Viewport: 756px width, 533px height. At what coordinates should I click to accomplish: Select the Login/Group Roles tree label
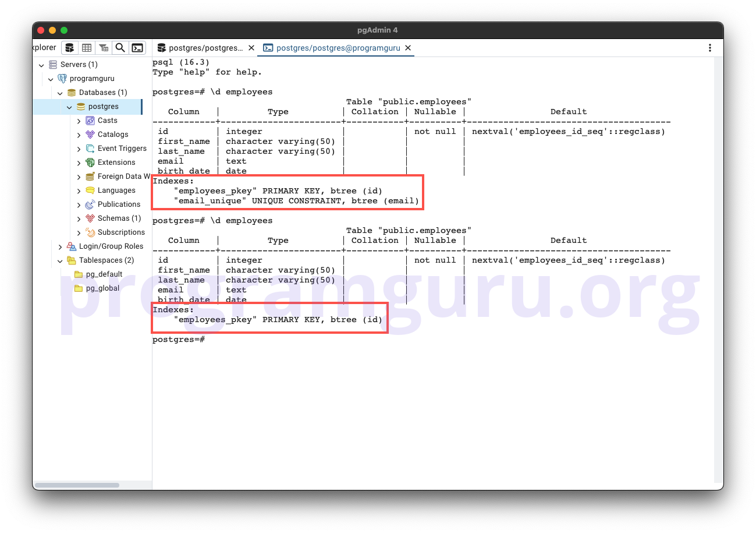point(111,246)
